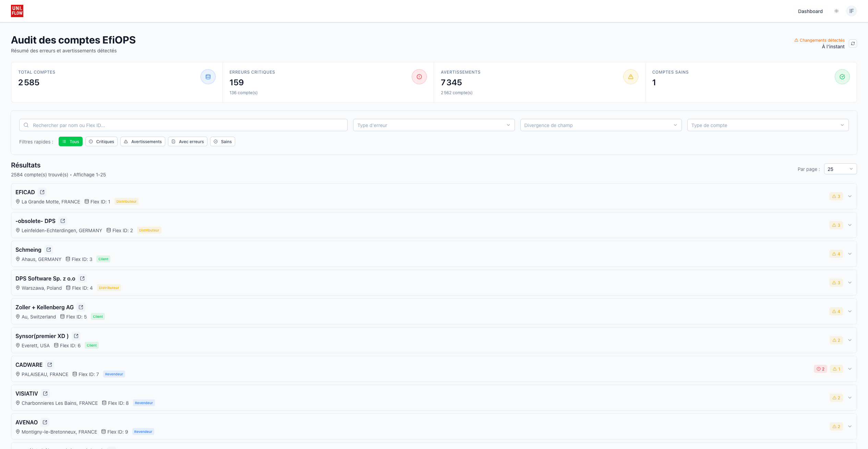Enable the Avertissements quick filter
Image resolution: width=868 pixels, height=449 pixels.
click(x=143, y=141)
